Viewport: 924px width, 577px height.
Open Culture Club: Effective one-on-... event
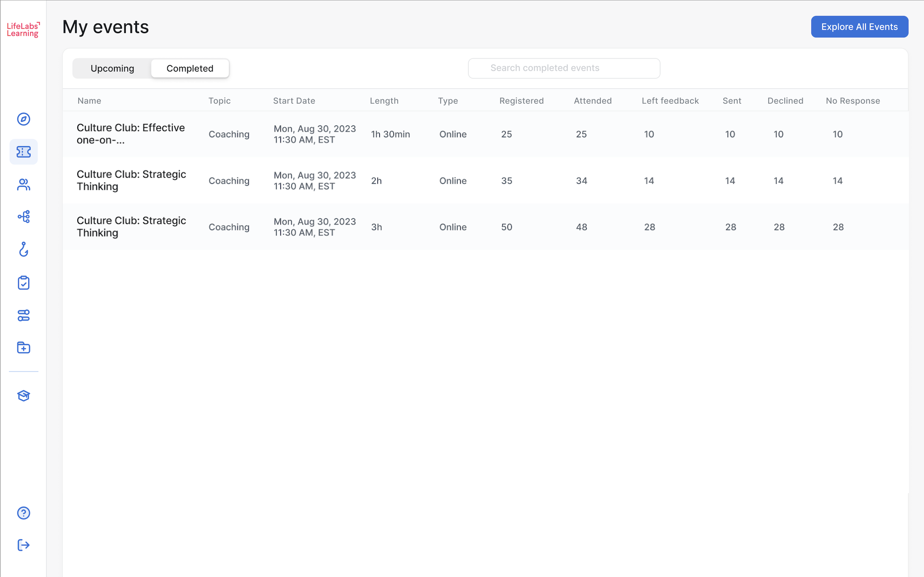131,134
